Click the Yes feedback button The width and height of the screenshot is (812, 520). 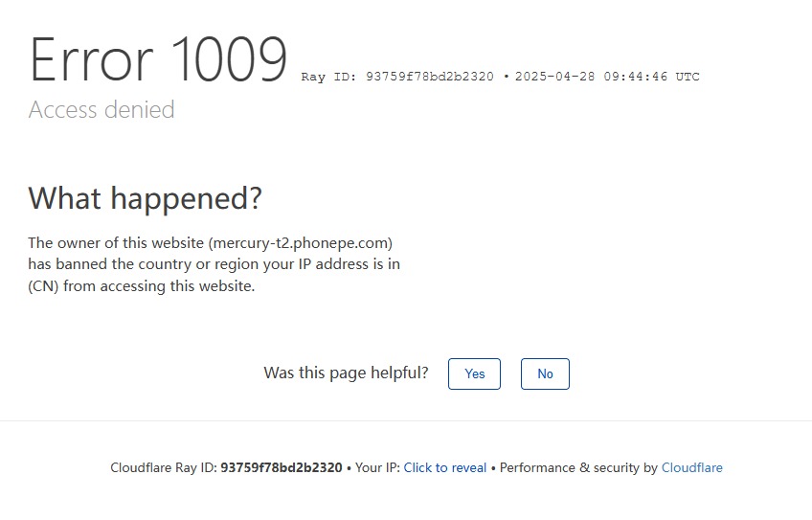point(474,373)
